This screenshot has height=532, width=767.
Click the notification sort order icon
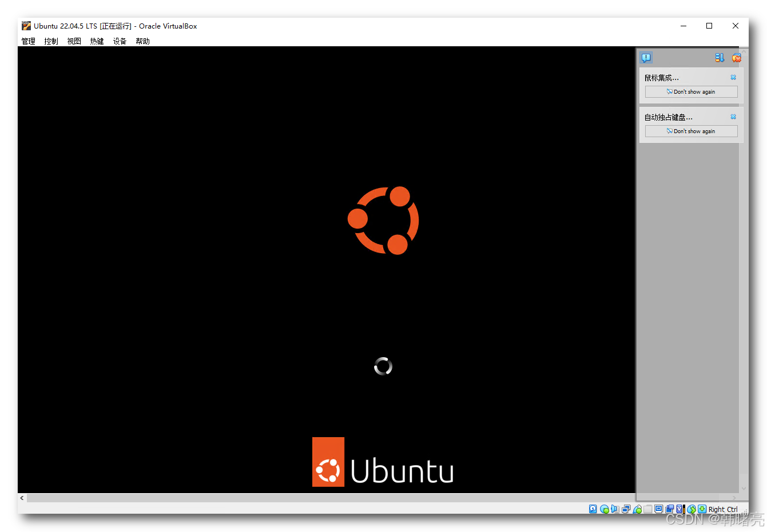pos(720,58)
